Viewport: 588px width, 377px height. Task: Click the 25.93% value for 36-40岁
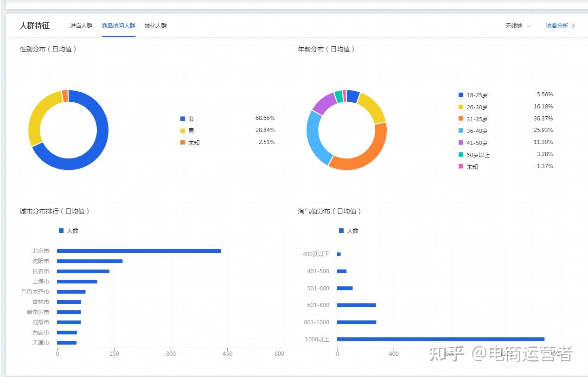(543, 130)
